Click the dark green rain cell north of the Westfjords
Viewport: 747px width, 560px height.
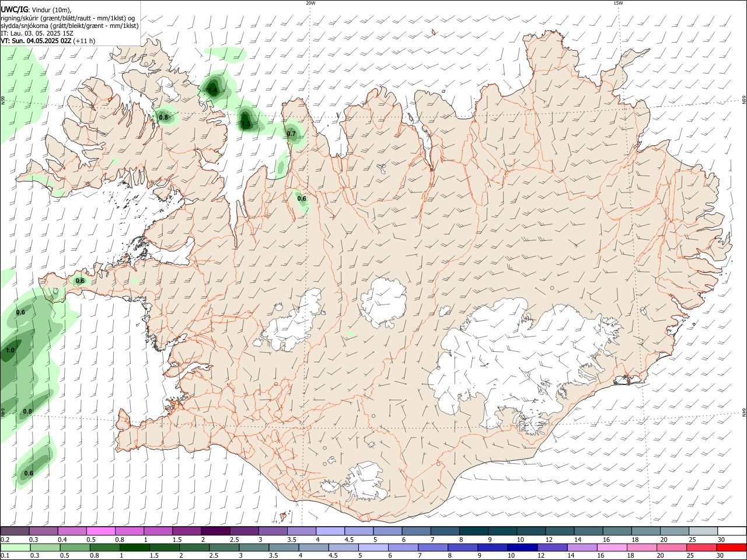tap(212, 87)
